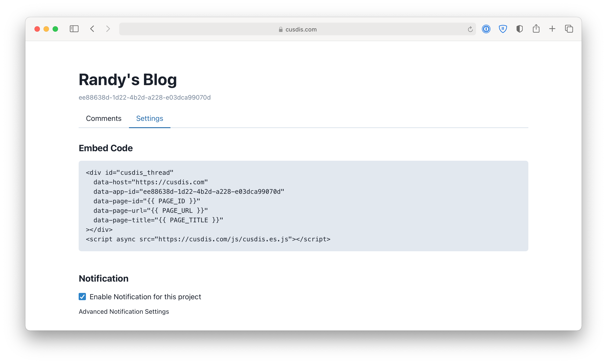607x364 pixels.
Task: Click the project ID below the title
Action: [145, 97]
